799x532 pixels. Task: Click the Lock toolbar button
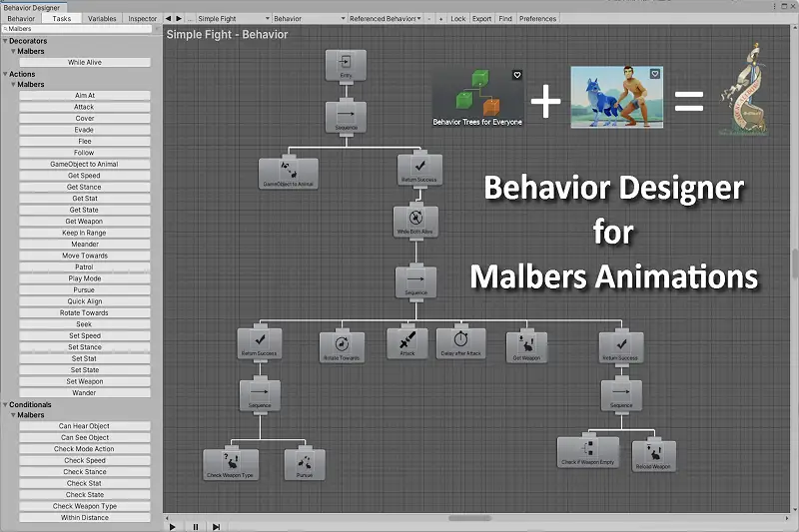point(458,18)
